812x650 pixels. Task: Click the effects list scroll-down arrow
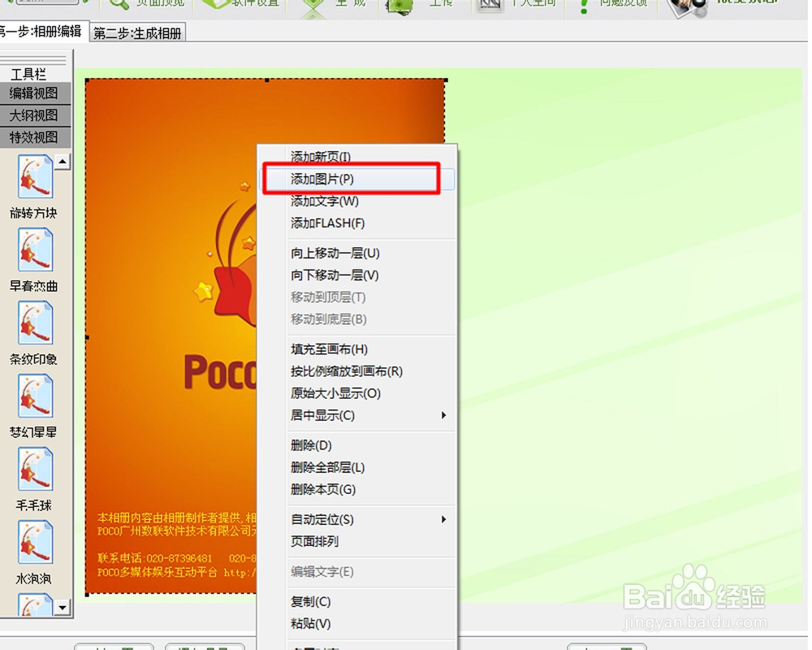63,608
